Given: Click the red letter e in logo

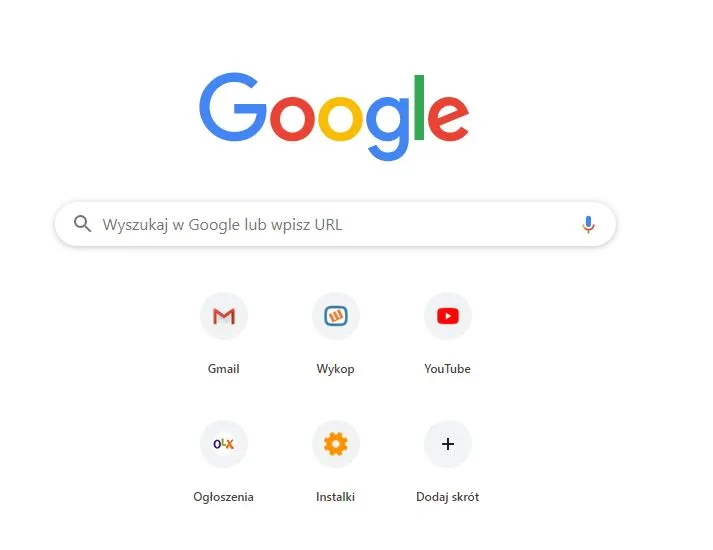Looking at the screenshot, I should pos(448,119).
